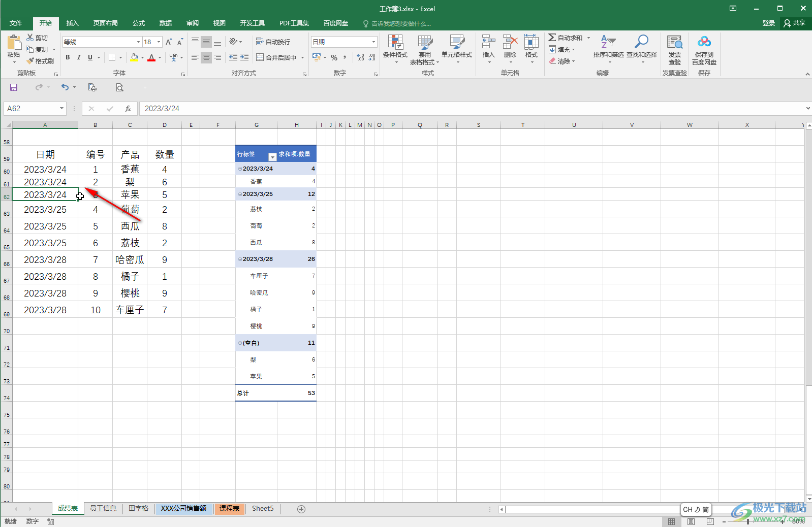
Task: Click the 复制 copy button
Action: pyautogui.click(x=38, y=50)
